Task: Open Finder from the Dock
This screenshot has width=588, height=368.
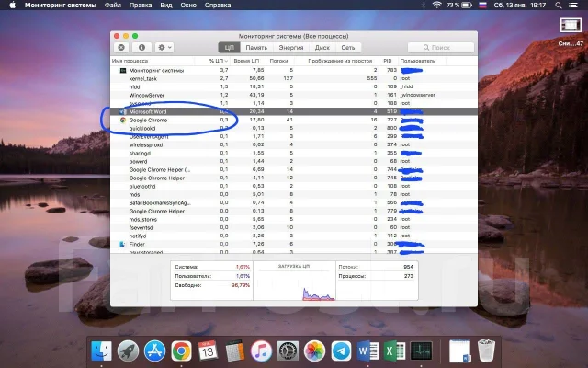Action: point(102,351)
